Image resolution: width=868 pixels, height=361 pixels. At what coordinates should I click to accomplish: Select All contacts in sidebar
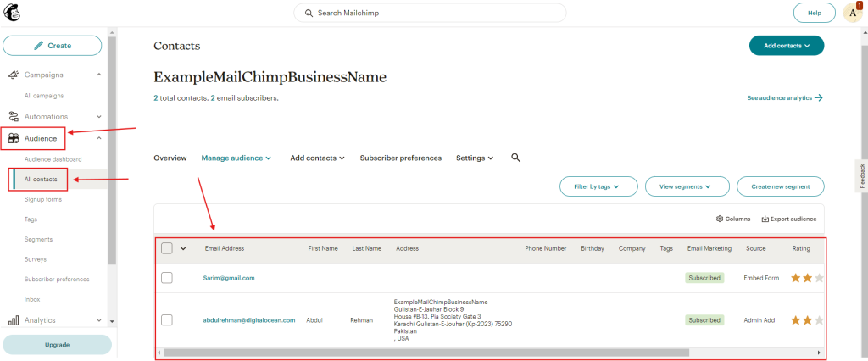pyautogui.click(x=41, y=180)
